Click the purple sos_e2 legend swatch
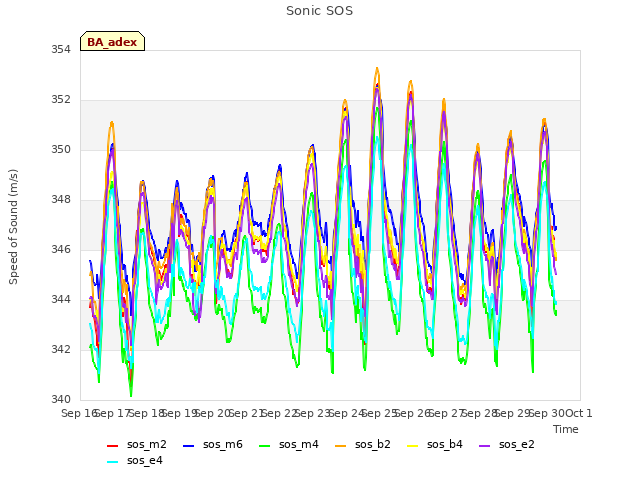Screen dimensions: 640x480 484,446
